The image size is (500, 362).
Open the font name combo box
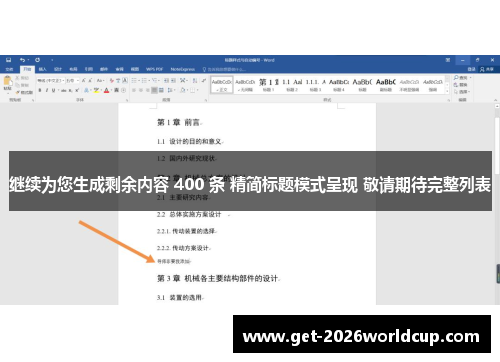(x=51, y=81)
